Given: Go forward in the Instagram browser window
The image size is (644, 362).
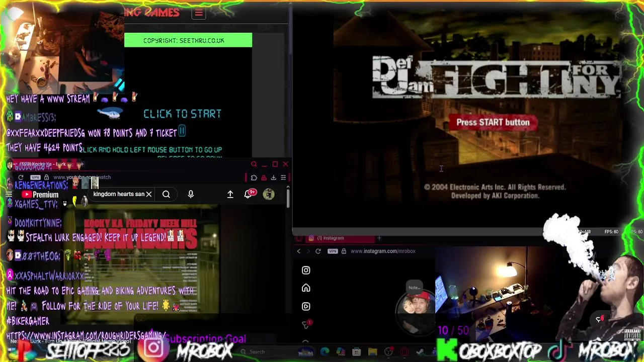Looking at the screenshot, I should [x=308, y=251].
